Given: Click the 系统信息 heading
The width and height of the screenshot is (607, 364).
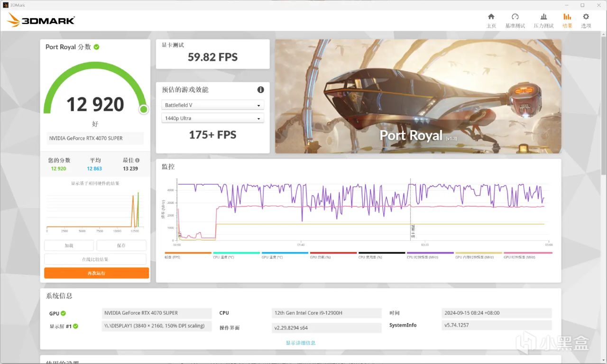Looking at the screenshot, I should coord(59,296).
